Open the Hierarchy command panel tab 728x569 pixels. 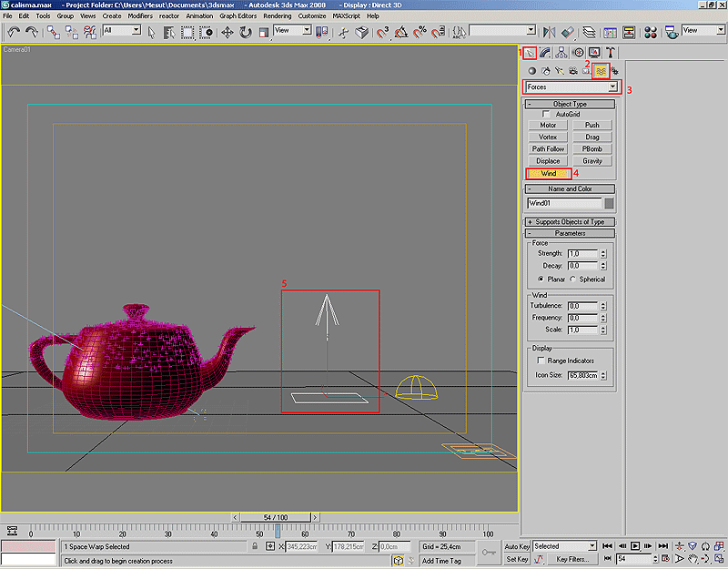[x=561, y=52]
